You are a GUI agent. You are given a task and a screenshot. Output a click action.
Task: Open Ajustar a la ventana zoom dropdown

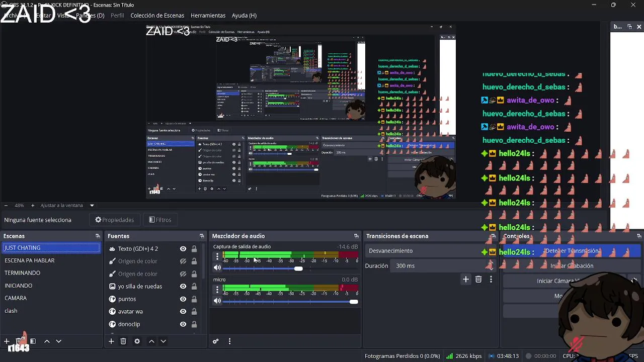67,205
